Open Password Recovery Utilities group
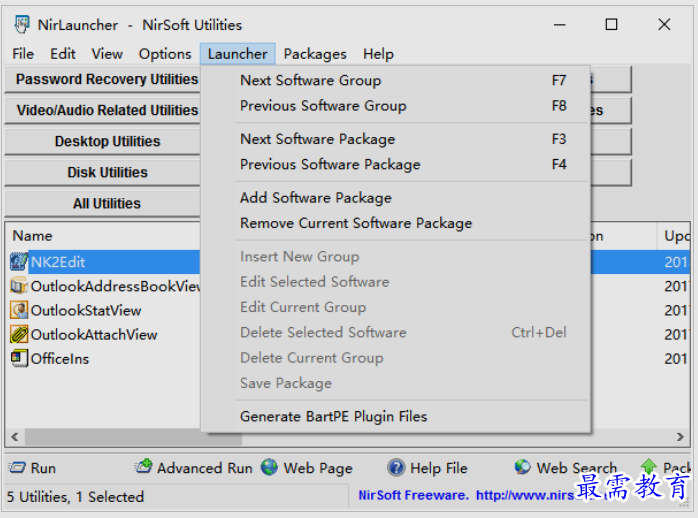698x518 pixels. [103, 79]
